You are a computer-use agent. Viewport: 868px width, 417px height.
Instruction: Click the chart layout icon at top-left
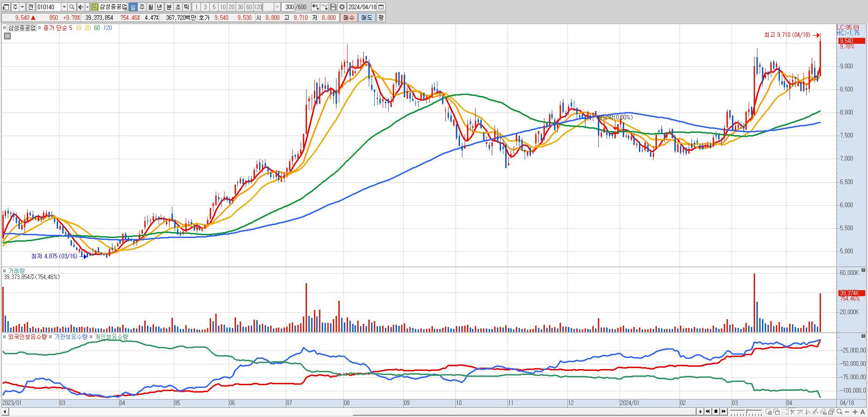pos(6,7)
